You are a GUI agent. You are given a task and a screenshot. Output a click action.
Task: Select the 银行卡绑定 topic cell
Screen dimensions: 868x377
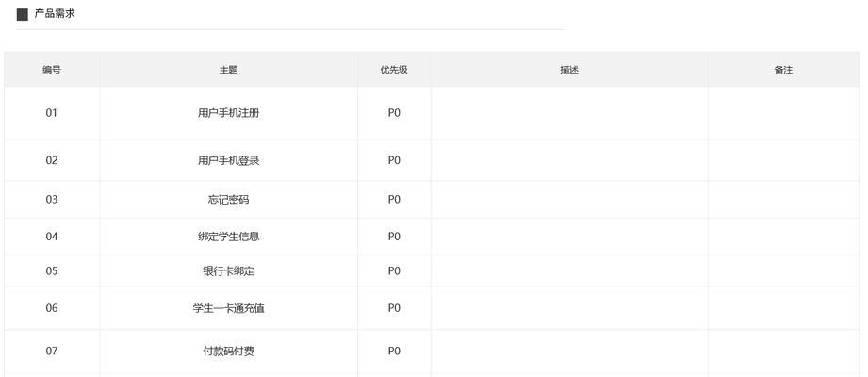(229, 270)
